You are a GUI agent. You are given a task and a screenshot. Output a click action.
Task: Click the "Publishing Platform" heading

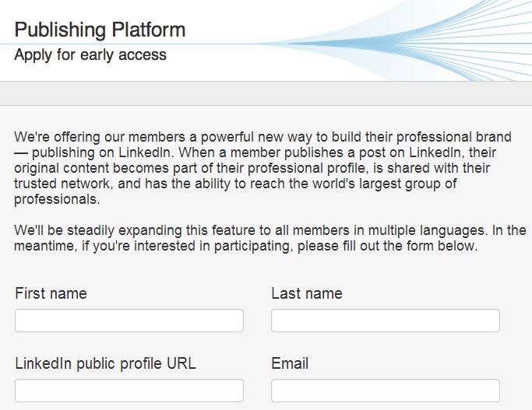point(100,30)
